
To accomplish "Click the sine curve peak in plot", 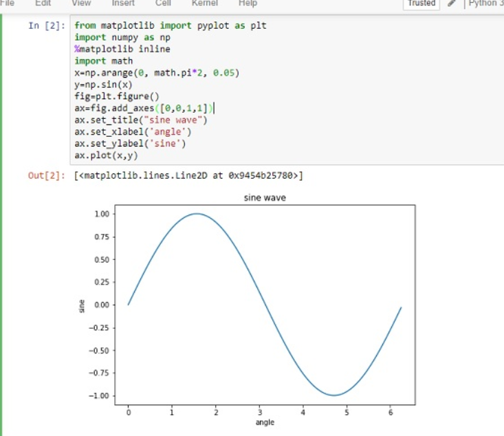I will point(197,213).
